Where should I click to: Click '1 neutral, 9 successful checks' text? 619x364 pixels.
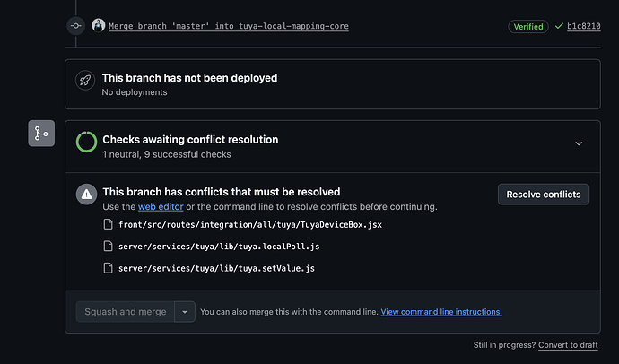167,154
